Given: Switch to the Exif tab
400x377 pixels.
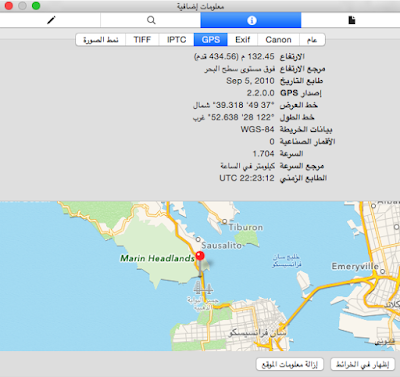Looking at the screenshot, I should coord(242,40).
